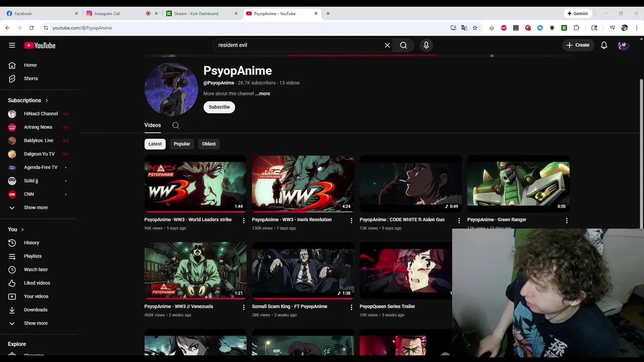The image size is (644, 362).
Task: Open World Leaders strike video thumbnail
Action: [195, 184]
